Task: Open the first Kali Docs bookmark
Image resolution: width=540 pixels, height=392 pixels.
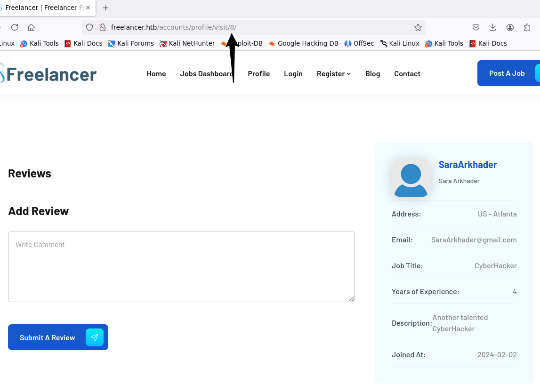Action: click(x=83, y=43)
